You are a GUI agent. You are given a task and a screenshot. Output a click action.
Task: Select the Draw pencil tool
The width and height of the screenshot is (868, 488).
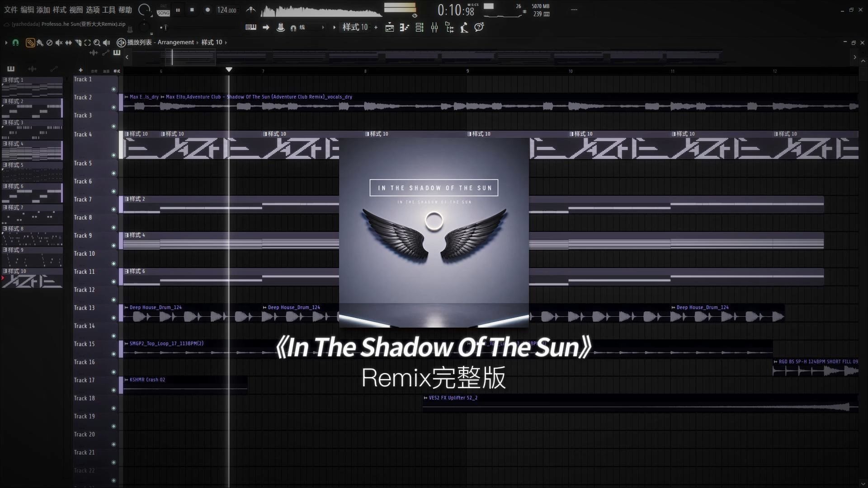(30, 42)
